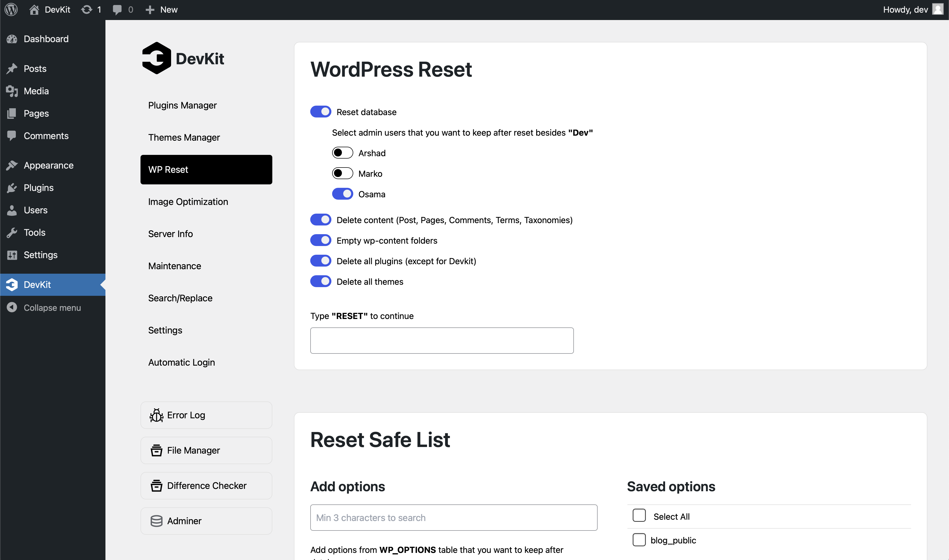The width and height of the screenshot is (949, 560).
Task: Toggle off Reset database switch
Action: click(321, 112)
